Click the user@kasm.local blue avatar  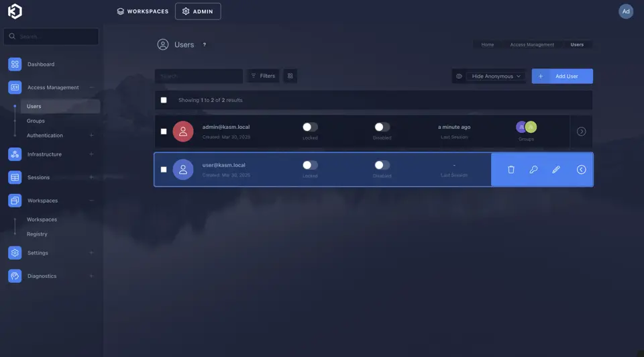click(x=182, y=169)
